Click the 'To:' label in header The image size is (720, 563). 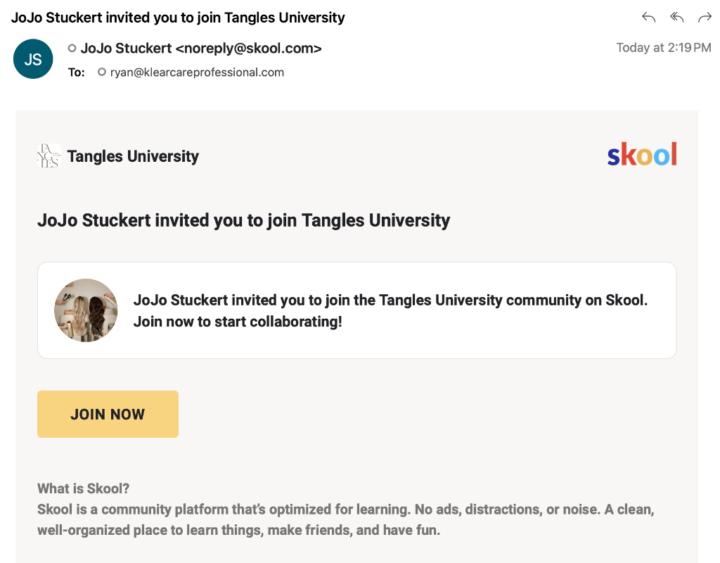[x=77, y=72]
